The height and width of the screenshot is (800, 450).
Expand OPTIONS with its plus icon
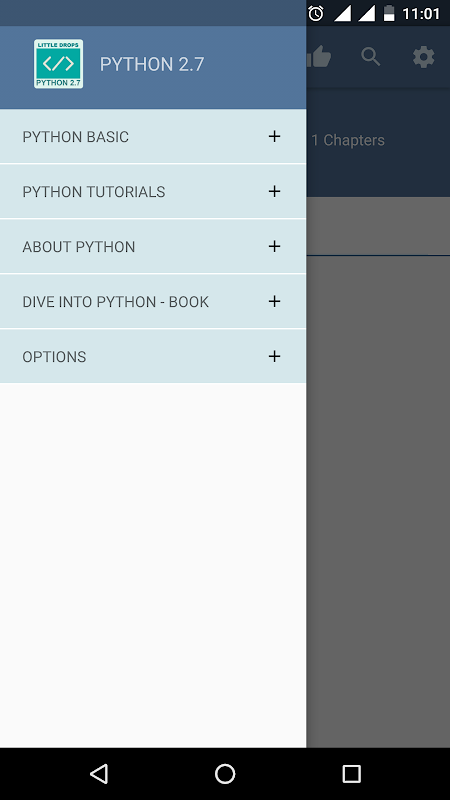coord(274,356)
